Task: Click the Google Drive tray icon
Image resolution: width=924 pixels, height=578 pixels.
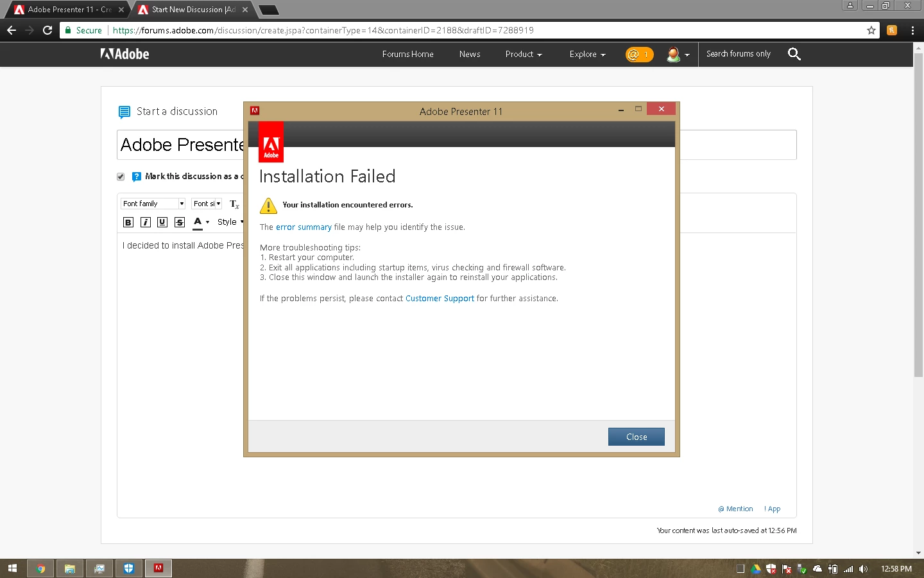Action: click(x=756, y=569)
